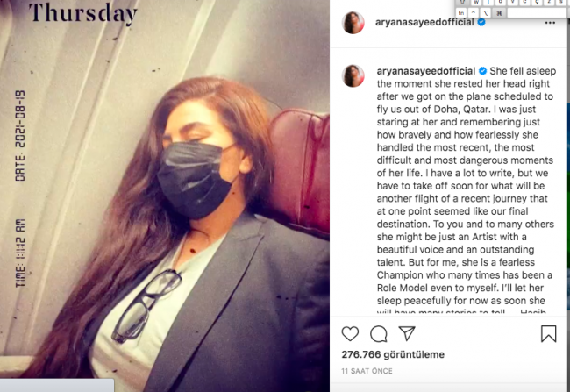This screenshot has width=570, height=392.
Task: Click the 276.766 görüntüleme view count
Action: click(393, 354)
